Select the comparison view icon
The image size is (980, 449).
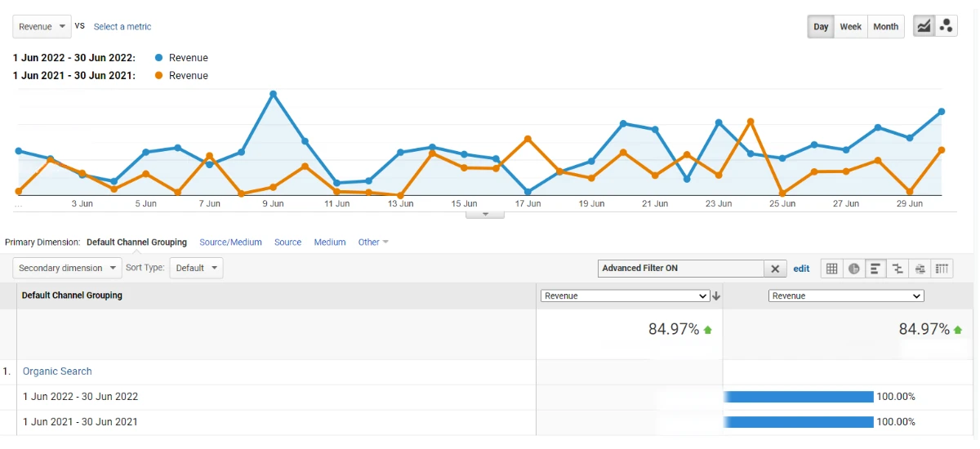[x=898, y=269]
